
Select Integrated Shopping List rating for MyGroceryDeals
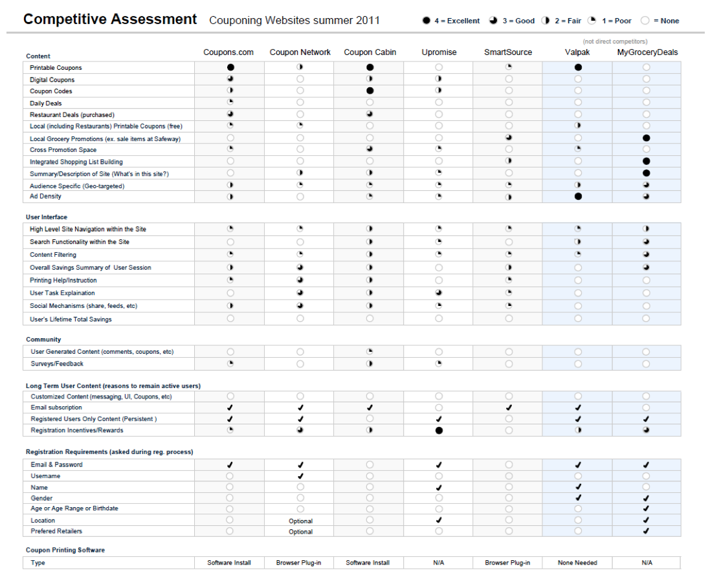tap(646, 161)
